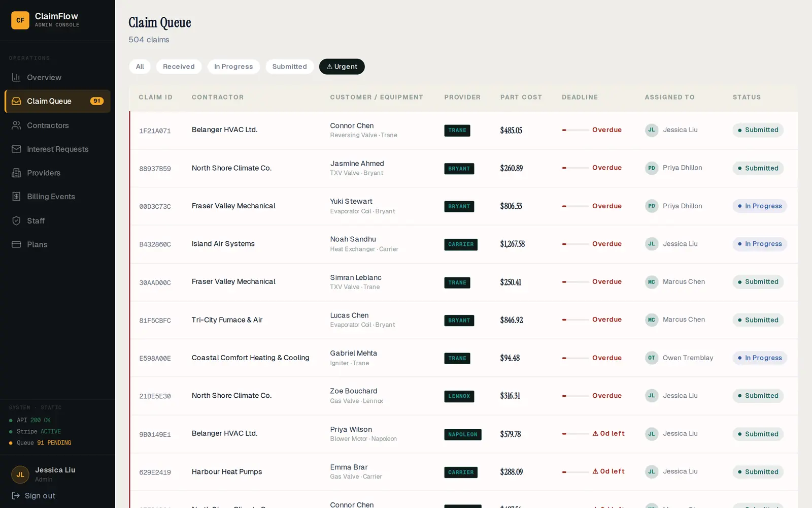This screenshot has height=508, width=812.
Task: Click the MC avatar on claim 30AAD00C
Action: [x=652, y=282]
